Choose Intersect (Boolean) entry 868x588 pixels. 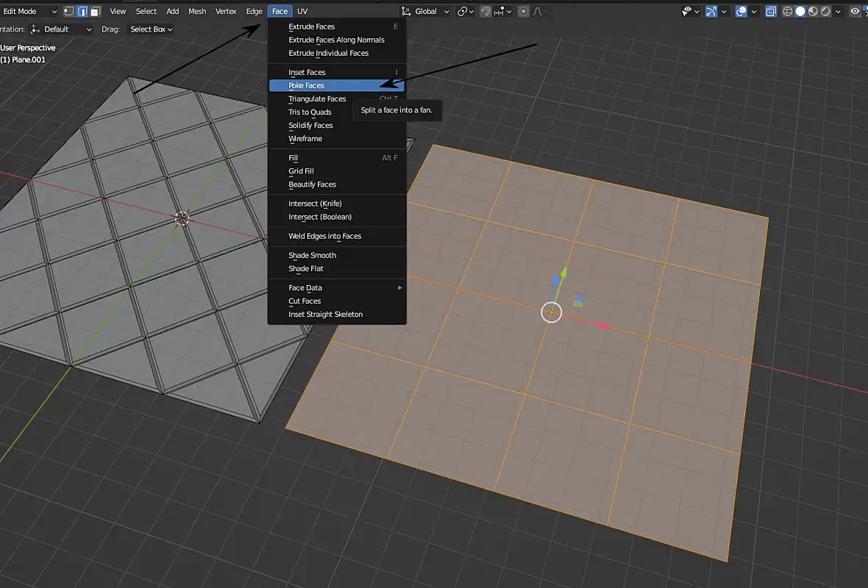pos(337,217)
